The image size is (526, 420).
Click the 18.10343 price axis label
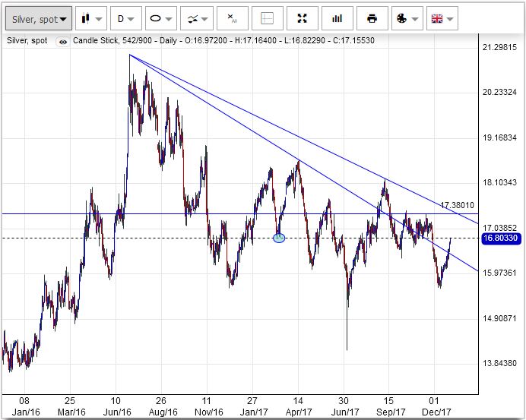(x=499, y=183)
